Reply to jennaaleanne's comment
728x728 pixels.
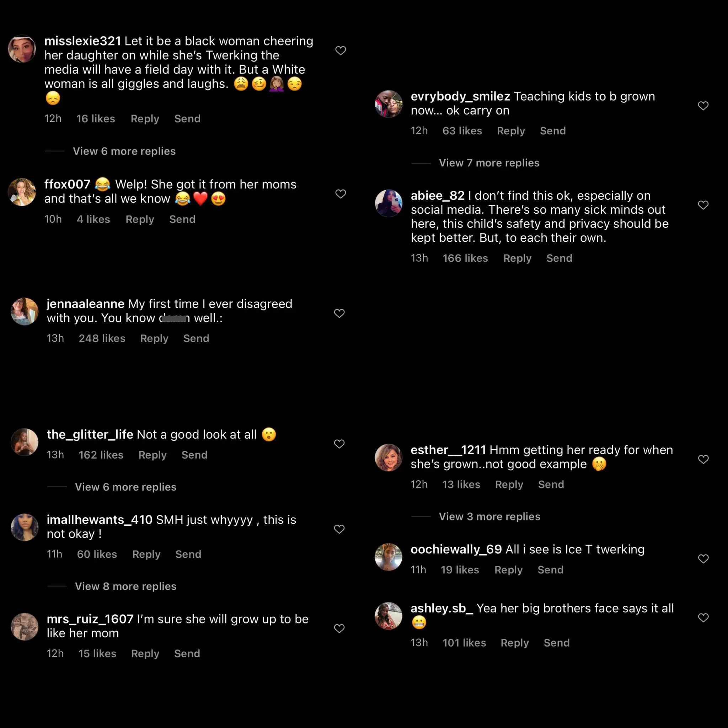coord(154,338)
